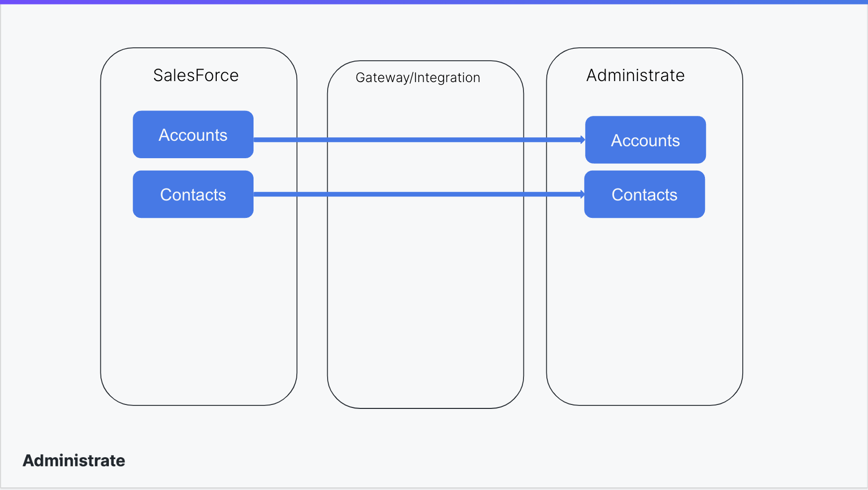Click the Accounts box under Administrate
The height and width of the screenshot is (490, 868).
(645, 140)
